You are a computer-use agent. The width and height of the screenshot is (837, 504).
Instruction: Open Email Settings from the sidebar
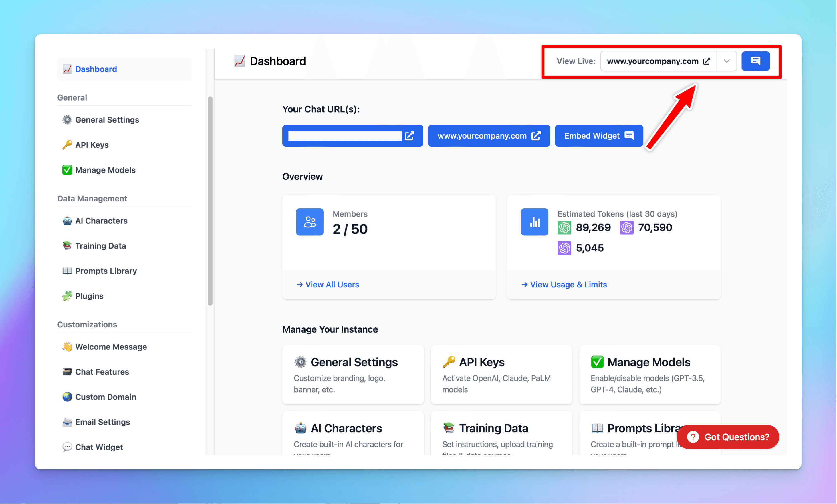pos(103,422)
